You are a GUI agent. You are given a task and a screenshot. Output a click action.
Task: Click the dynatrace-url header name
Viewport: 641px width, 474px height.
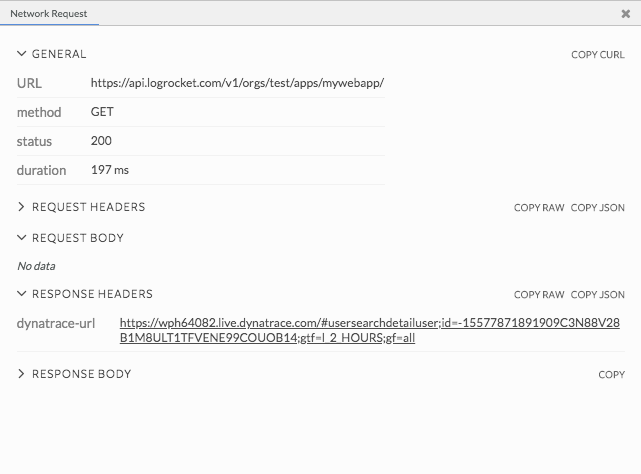[x=56, y=323]
